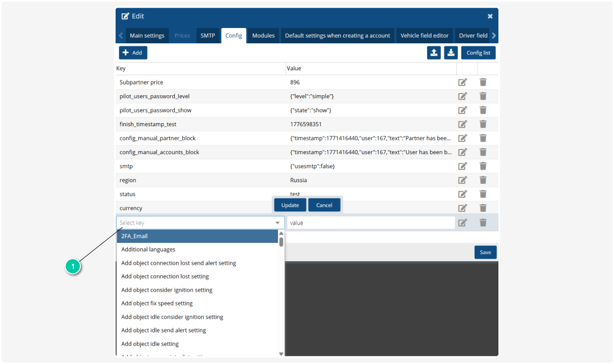Open the Vehicle field editor tab
The height and width of the screenshot is (364, 614).
pyautogui.click(x=424, y=35)
